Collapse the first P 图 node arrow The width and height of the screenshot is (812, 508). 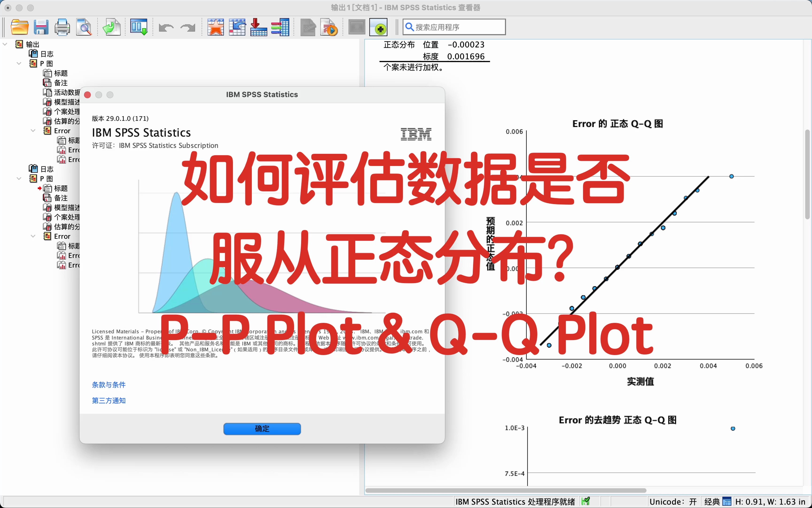tap(19, 63)
